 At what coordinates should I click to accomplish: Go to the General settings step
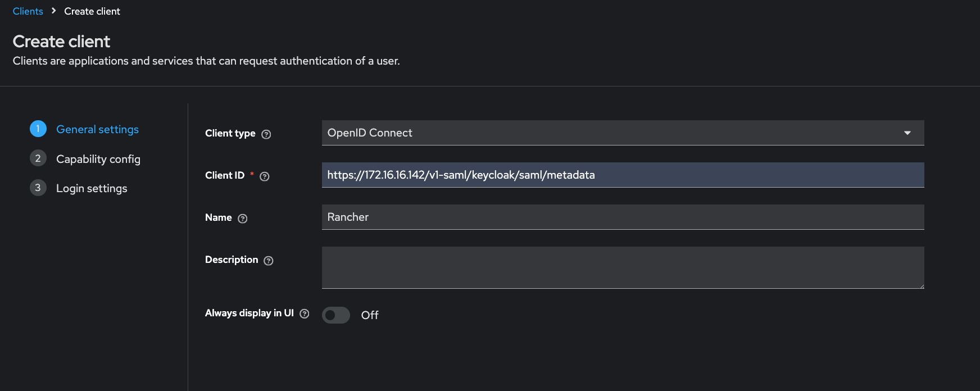(x=97, y=129)
